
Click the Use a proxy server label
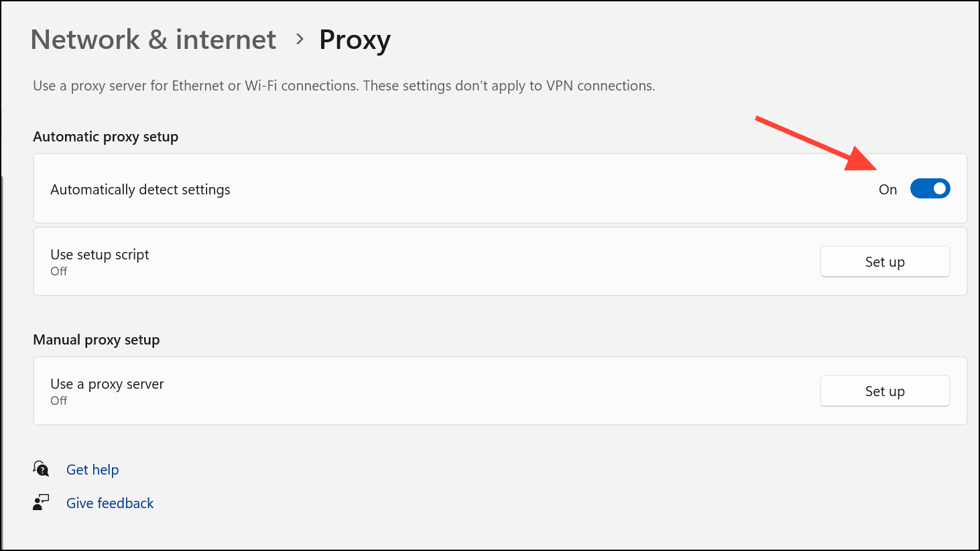tap(107, 384)
